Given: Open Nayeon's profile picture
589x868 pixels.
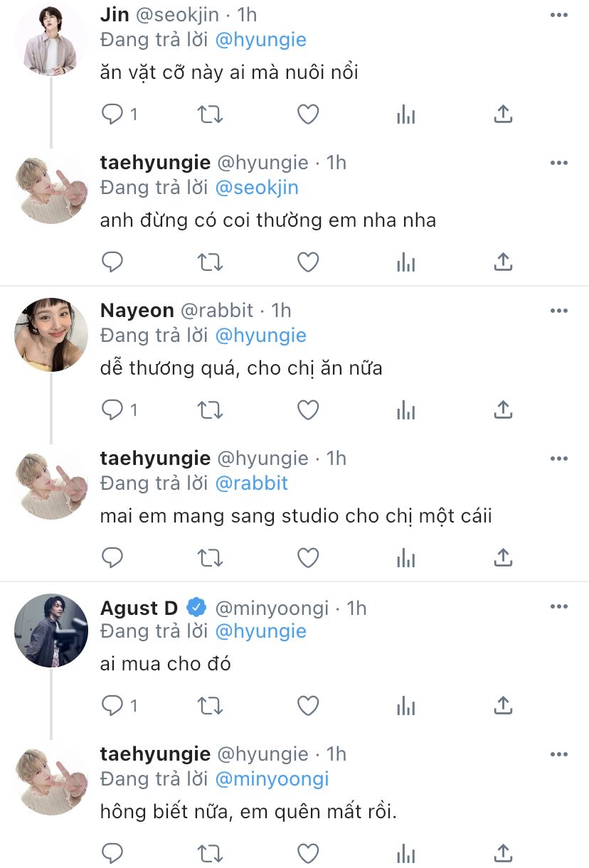Looking at the screenshot, I should [x=51, y=334].
